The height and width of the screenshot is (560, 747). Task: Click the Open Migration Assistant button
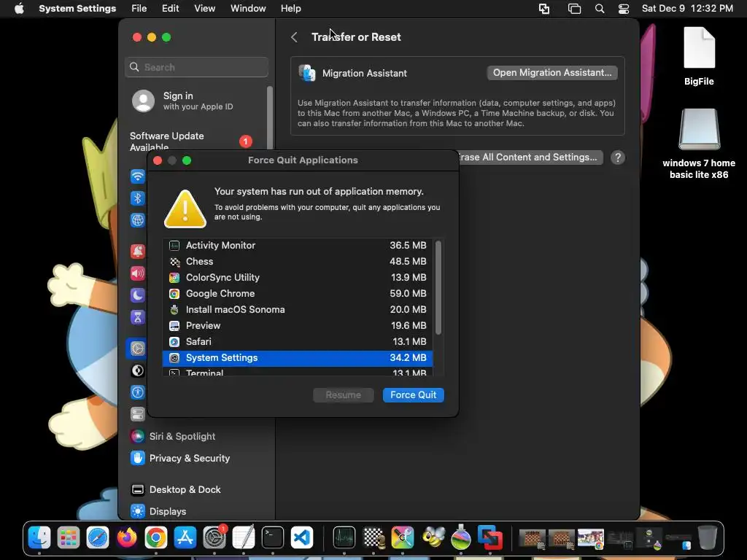pos(552,73)
